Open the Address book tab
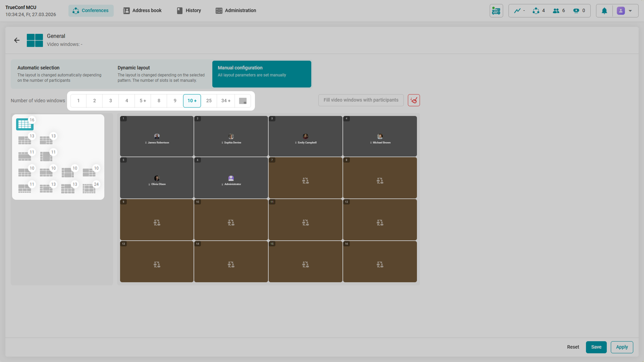Viewport: 644px width, 362px height. click(142, 11)
